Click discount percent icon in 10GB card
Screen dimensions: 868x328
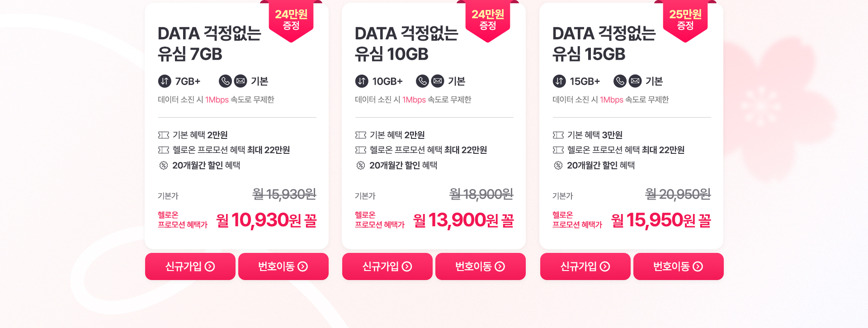point(361,165)
